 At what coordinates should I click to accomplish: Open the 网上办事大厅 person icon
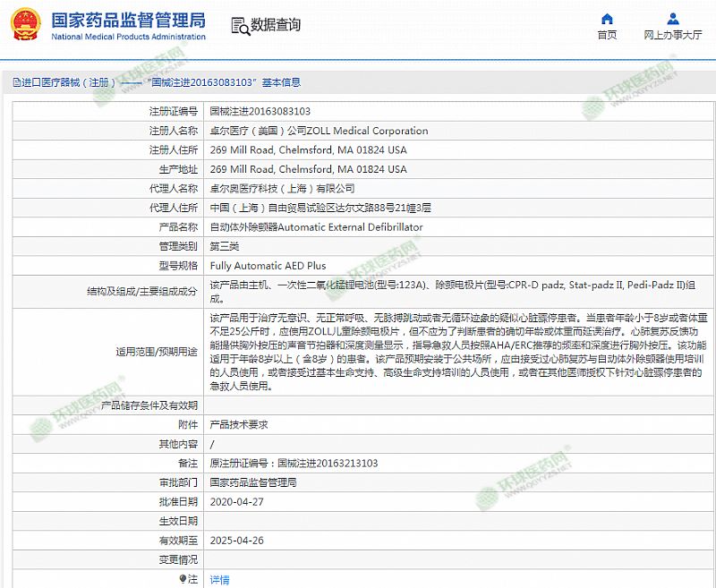672,19
